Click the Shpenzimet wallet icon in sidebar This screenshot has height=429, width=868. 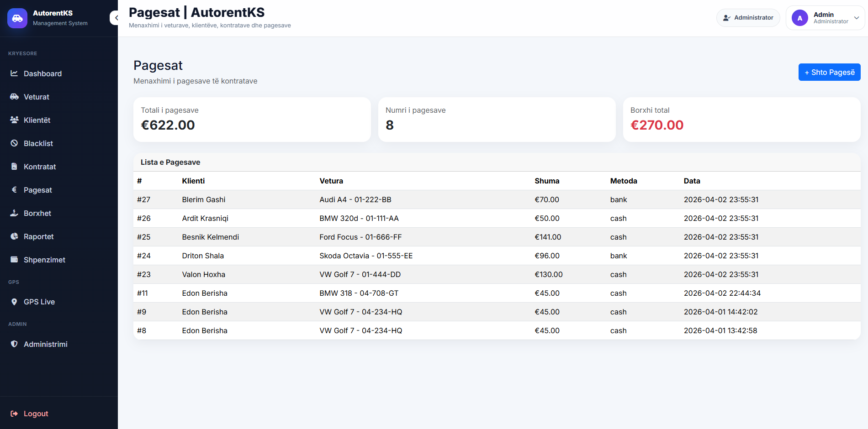click(14, 259)
